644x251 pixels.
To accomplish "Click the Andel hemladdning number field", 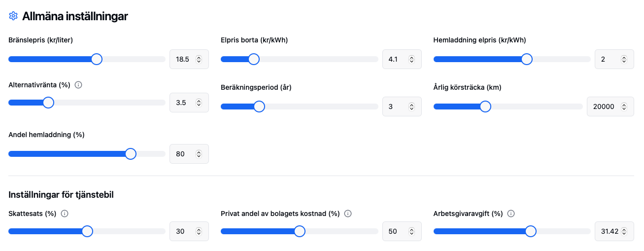I will point(183,154).
